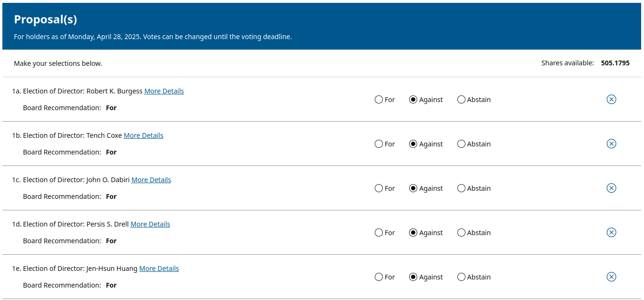
Task: Open More Details for Tench Coxe
Action: [143, 135]
